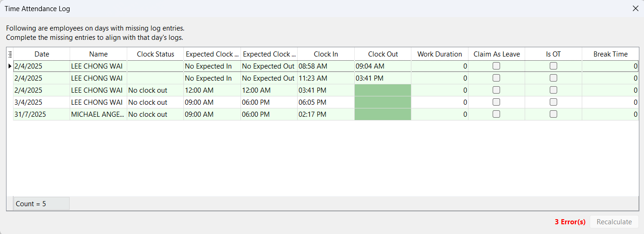644x234 pixels.
Task: Select empty green Clock Out cell for 3/4/2025
Action: 383,102
